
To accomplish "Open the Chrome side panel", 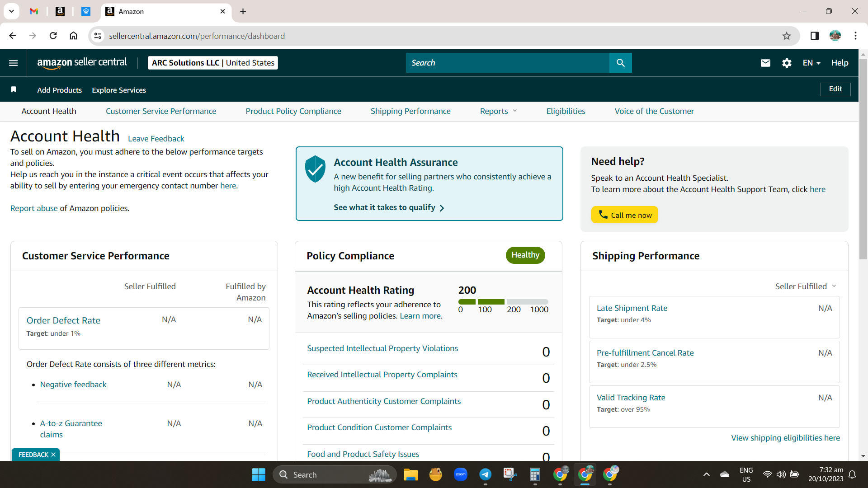I will (x=815, y=36).
